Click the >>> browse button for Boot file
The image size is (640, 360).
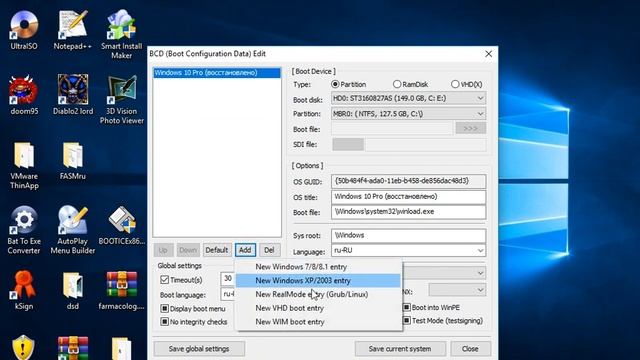470,129
